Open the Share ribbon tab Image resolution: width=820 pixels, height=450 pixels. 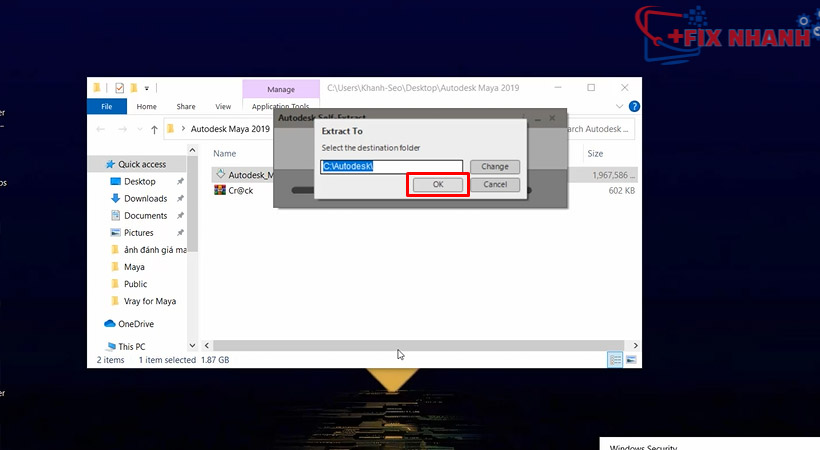coord(185,107)
